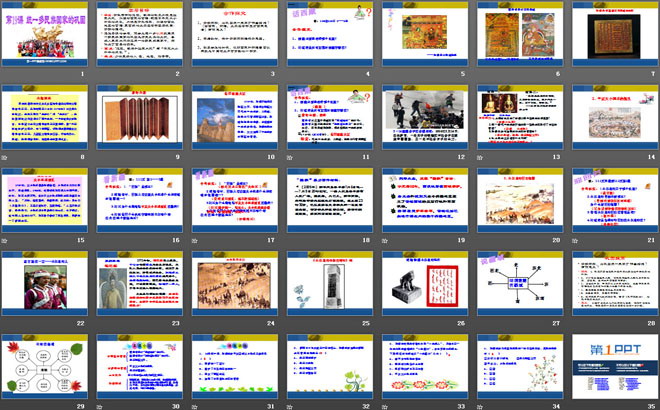
Task: Select slide 10 thumbnail with fortress photo
Action: point(235,117)
